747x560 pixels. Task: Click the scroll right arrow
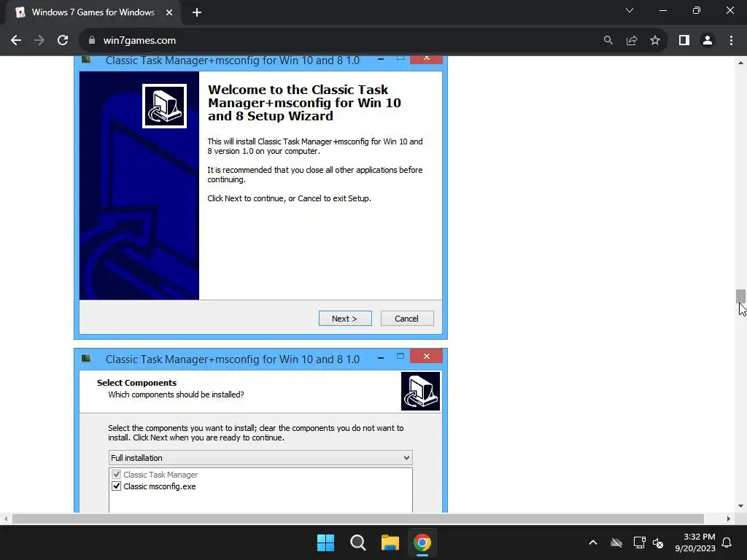pos(729,518)
